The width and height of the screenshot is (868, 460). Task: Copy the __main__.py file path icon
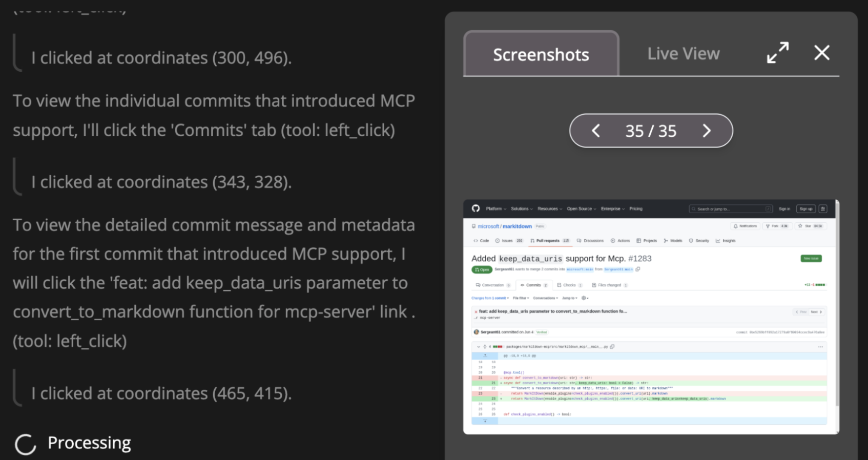click(612, 347)
